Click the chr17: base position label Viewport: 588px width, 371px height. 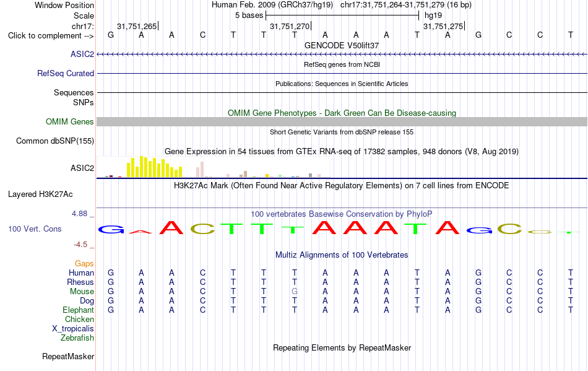pos(83,26)
